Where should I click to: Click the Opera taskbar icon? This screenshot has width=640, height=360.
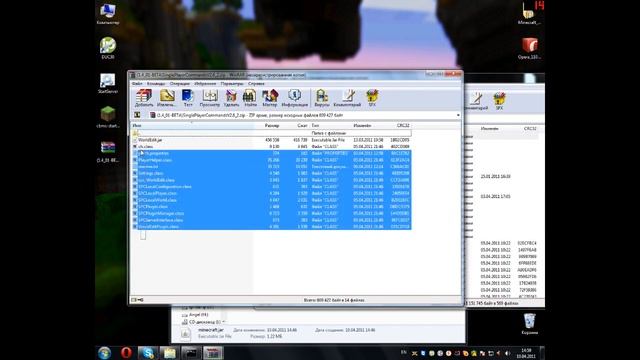126,353
